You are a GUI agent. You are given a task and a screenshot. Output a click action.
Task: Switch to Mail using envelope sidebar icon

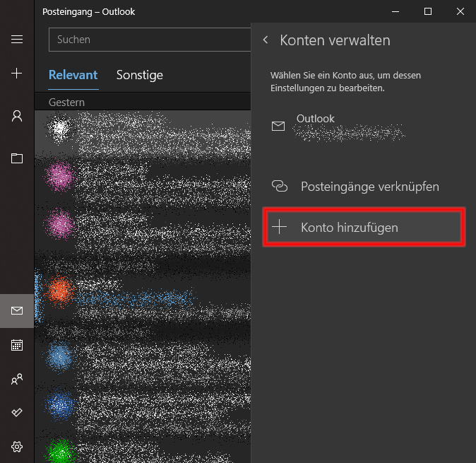[x=17, y=310]
